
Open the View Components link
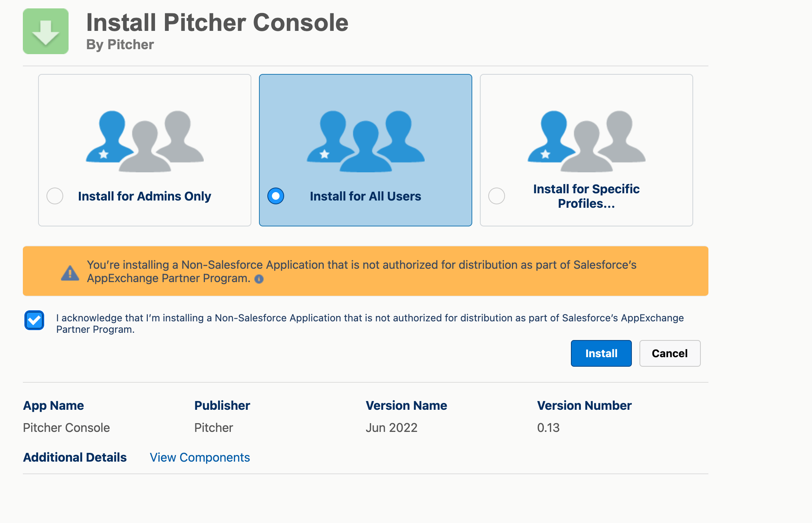pyautogui.click(x=200, y=457)
